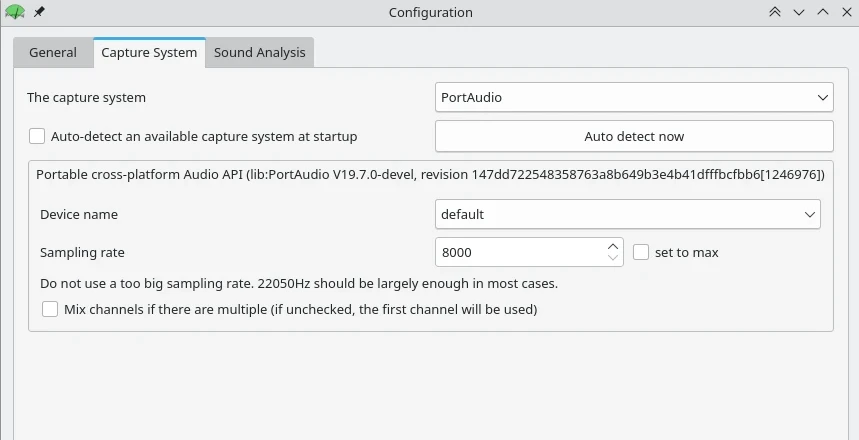Switch to the General tab

pyautogui.click(x=53, y=53)
